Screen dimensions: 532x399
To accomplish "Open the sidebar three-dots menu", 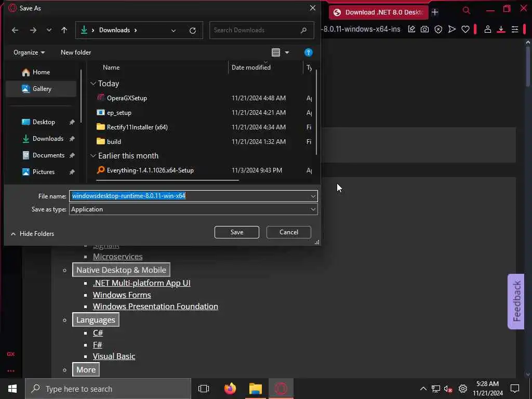I will pos(11,370).
